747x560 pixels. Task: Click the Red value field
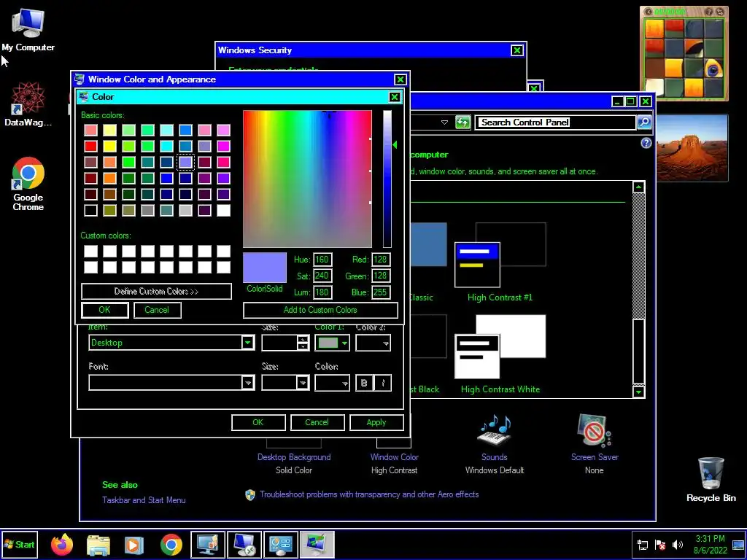tap(381, 260)
